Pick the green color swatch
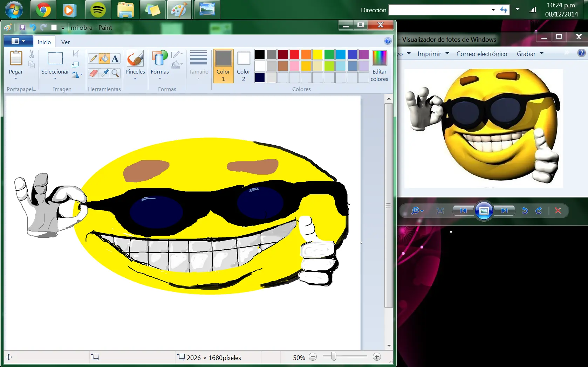The height and width of the screenshot is (367, 588). (329, 54)
